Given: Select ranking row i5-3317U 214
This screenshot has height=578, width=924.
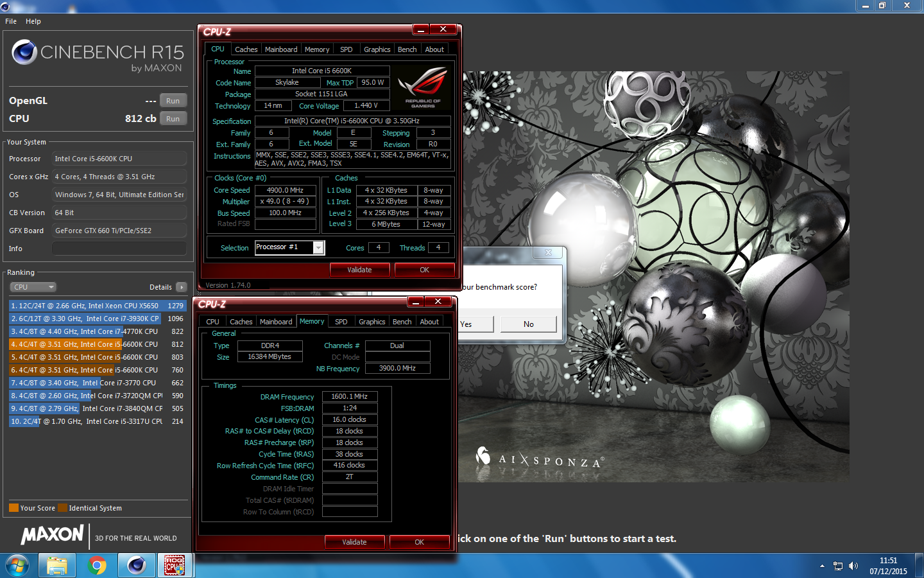Looking at the screenshot, I should (98, 421).
